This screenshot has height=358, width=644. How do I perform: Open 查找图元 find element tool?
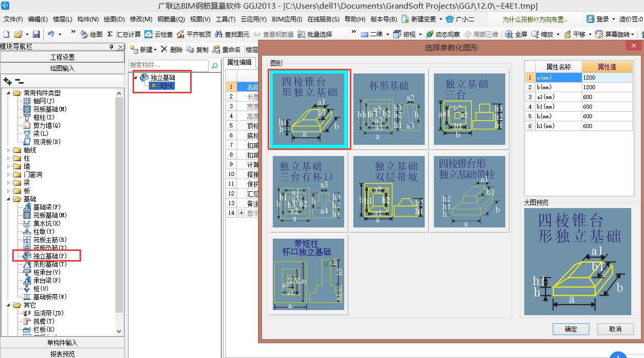(x=232, y=34)
